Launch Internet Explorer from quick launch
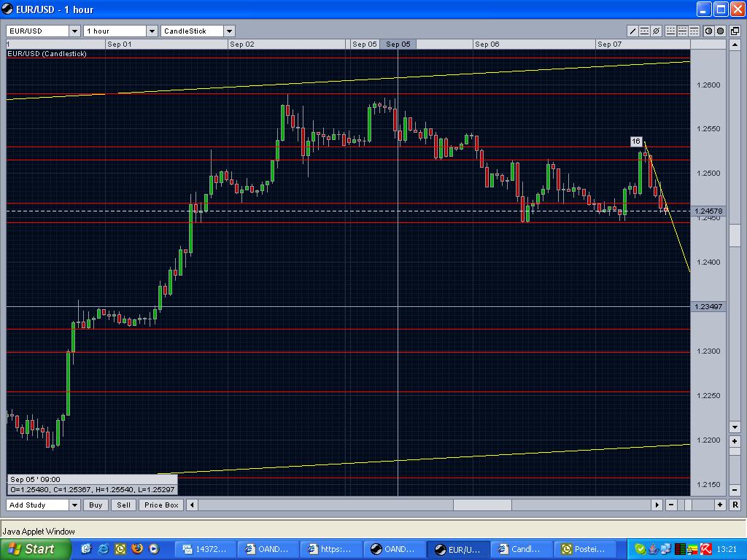747x560 pixels. click(x=104, y=549)
